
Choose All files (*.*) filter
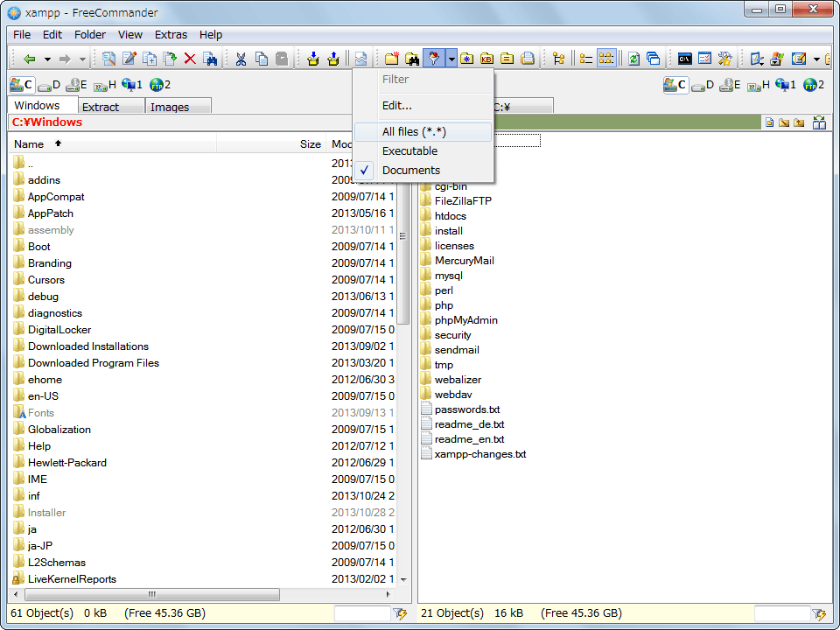[x=423, y=132]
